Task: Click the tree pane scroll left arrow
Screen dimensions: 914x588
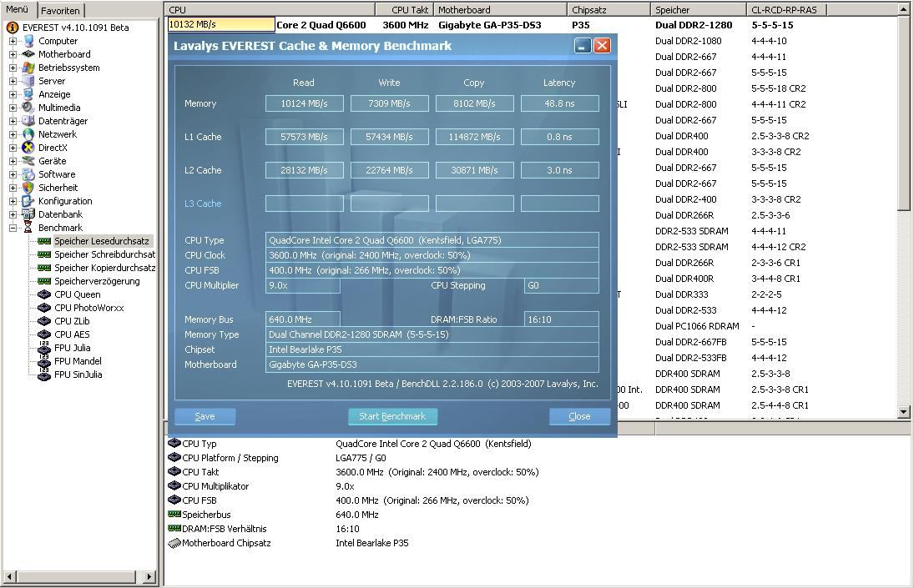Action: (9, 576)
